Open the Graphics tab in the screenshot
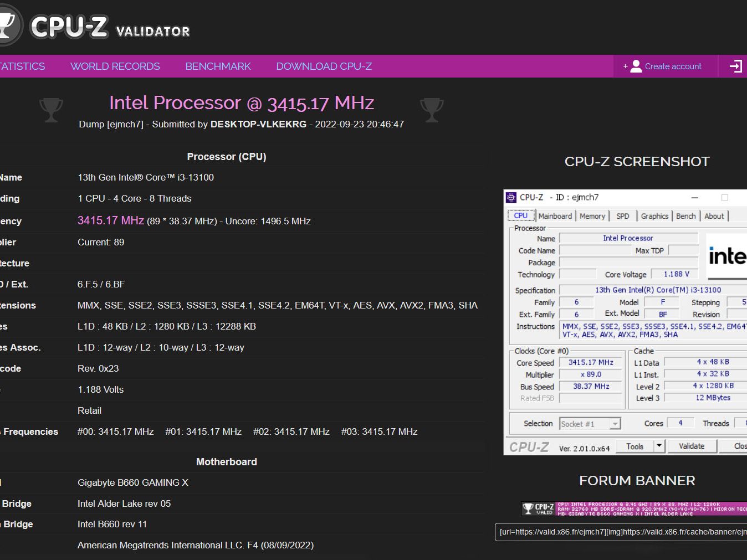This screenshot has width=747, height=560. coord(654,216)
